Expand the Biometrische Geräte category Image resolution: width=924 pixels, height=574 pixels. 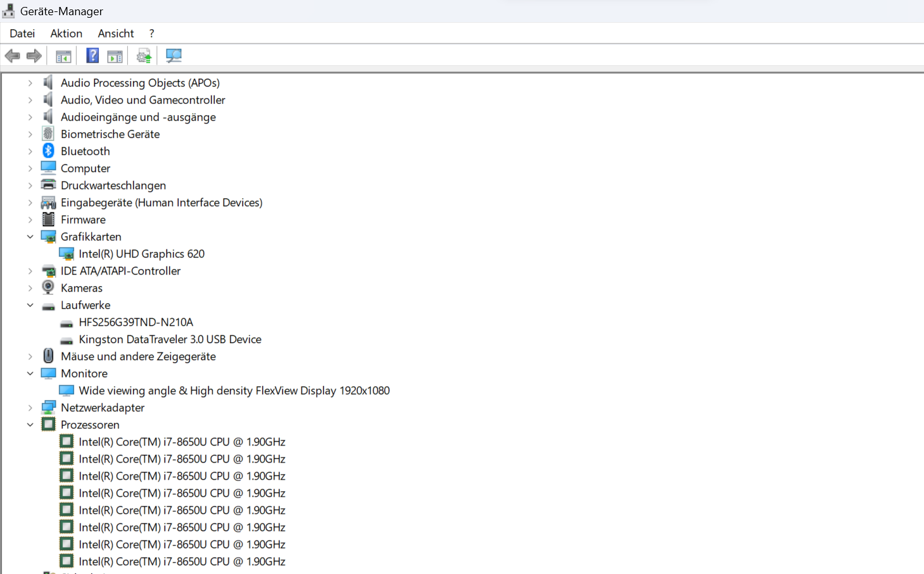[30, 134]
